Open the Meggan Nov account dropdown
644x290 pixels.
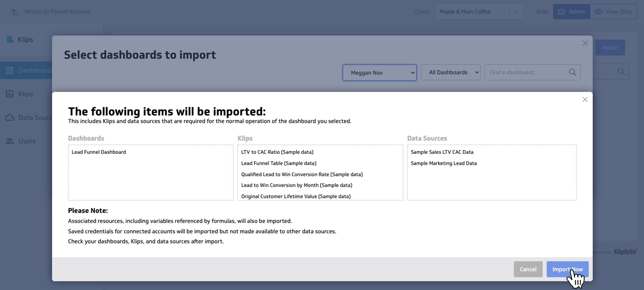click(x=379, y=73)
